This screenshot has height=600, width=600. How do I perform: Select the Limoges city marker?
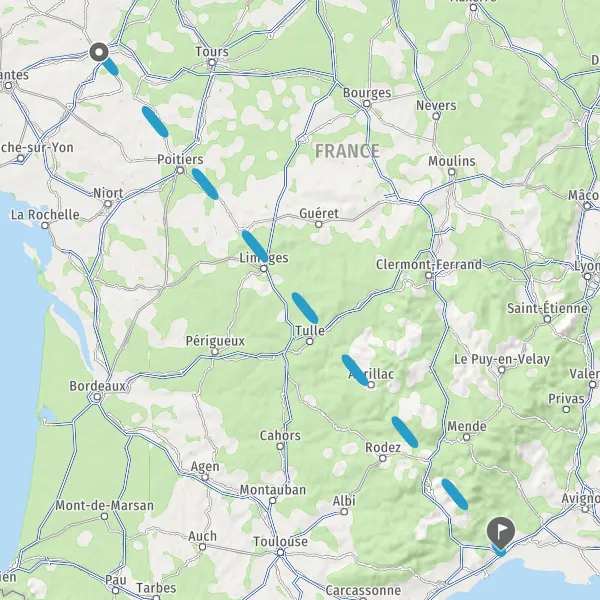264,269
